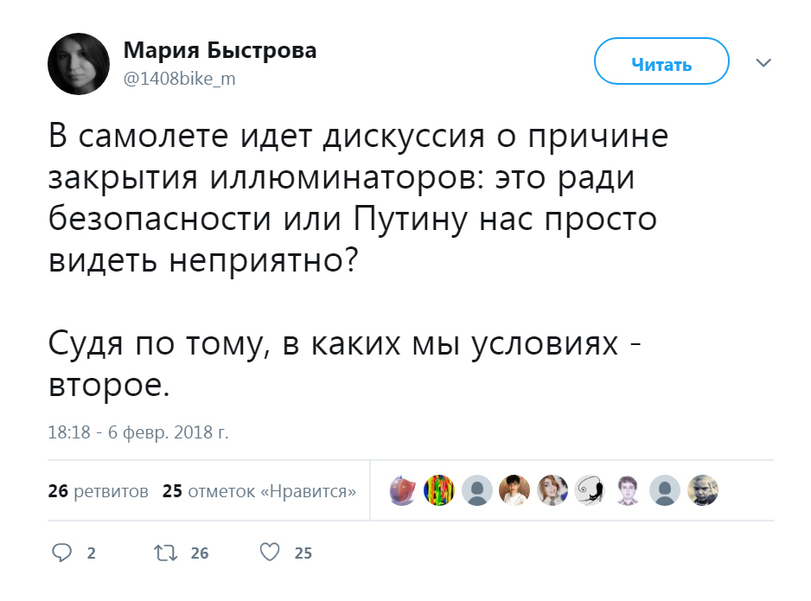Click the like count 25 beside heart
811x601 pixels.
pos(304,553)
